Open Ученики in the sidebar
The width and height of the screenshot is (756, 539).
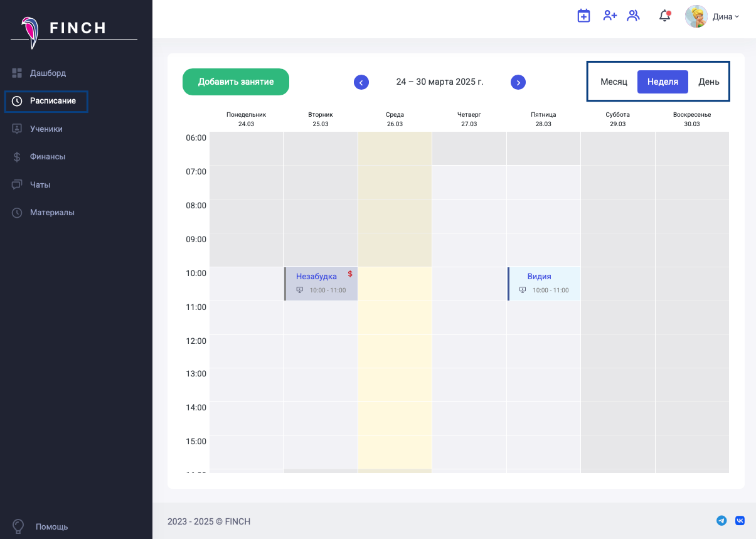click(x=46, y=129)
